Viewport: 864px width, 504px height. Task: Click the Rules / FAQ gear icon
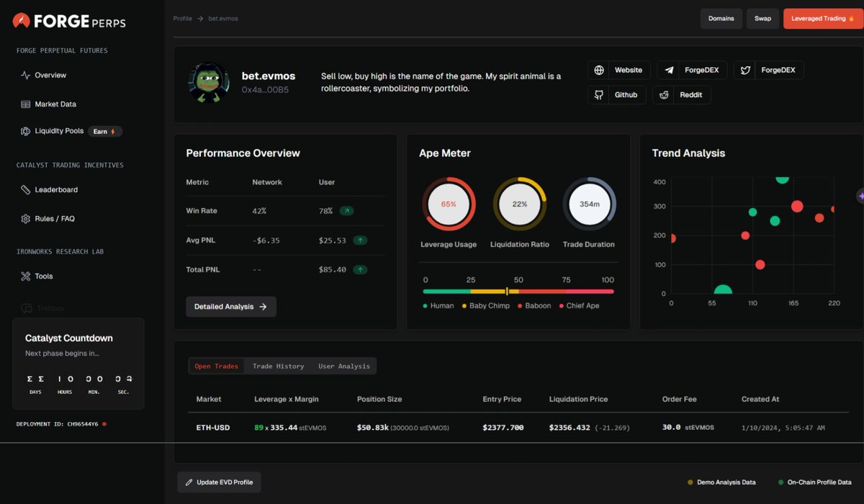(x=26, y=218)
